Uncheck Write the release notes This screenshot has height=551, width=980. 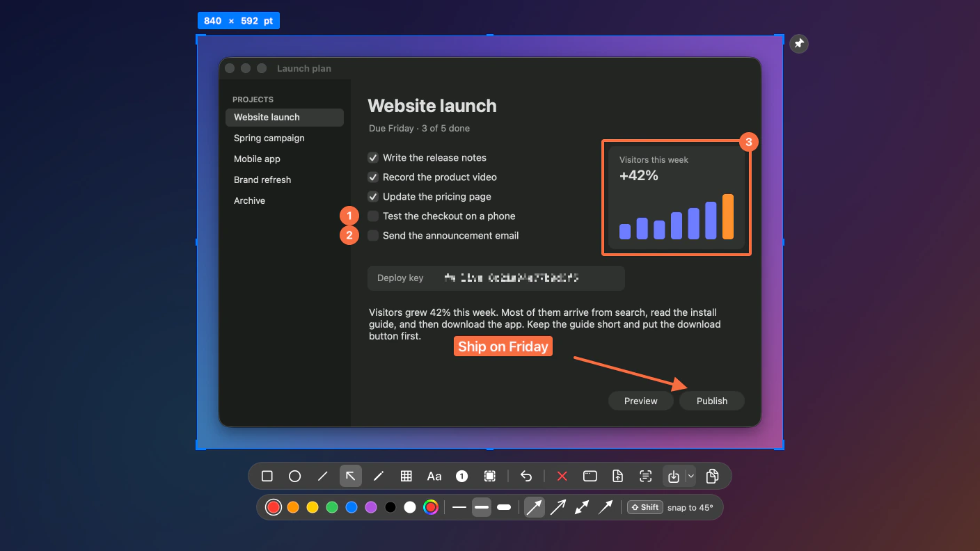[x=373, y=158]
